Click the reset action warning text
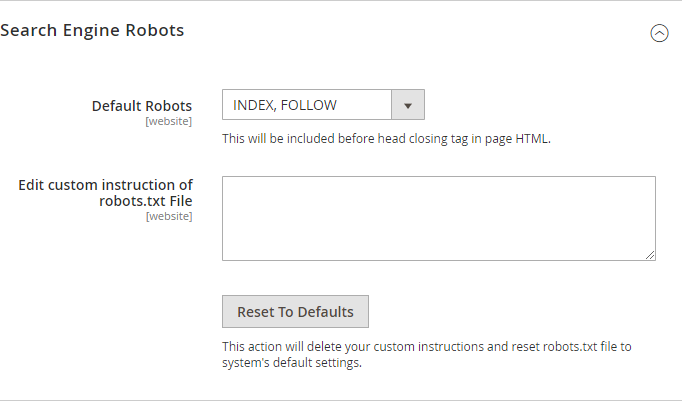The height and width of the screenshot is (401, 682). click(427, 347)
